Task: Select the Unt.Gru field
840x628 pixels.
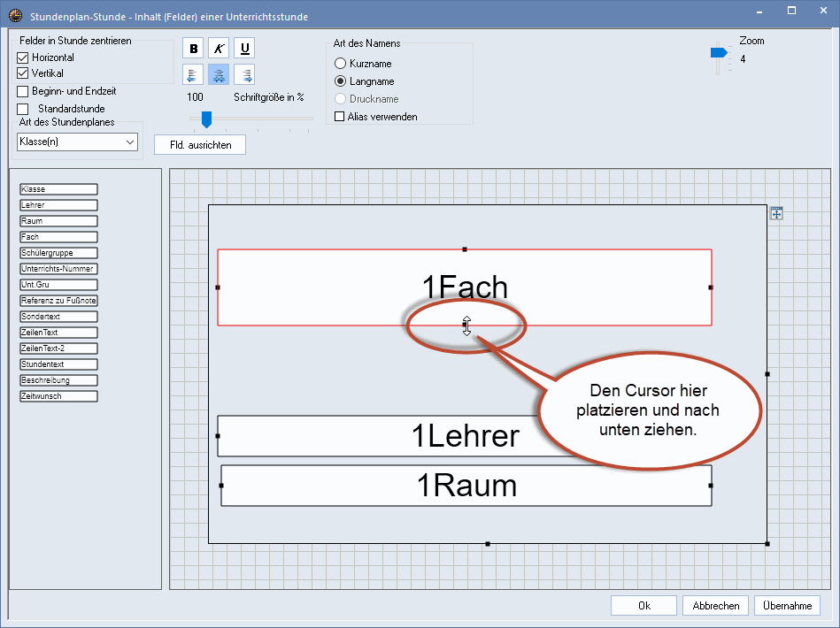Action: coord(59,285)
